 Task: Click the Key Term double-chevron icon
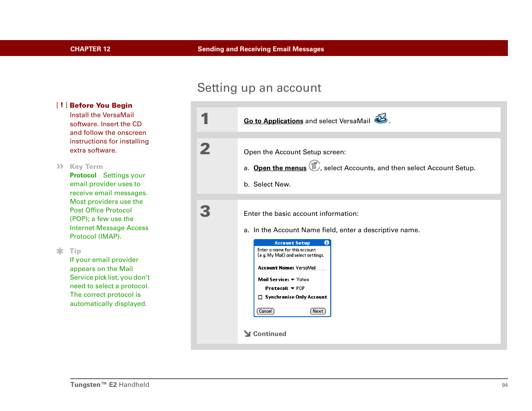click(60, 166)
